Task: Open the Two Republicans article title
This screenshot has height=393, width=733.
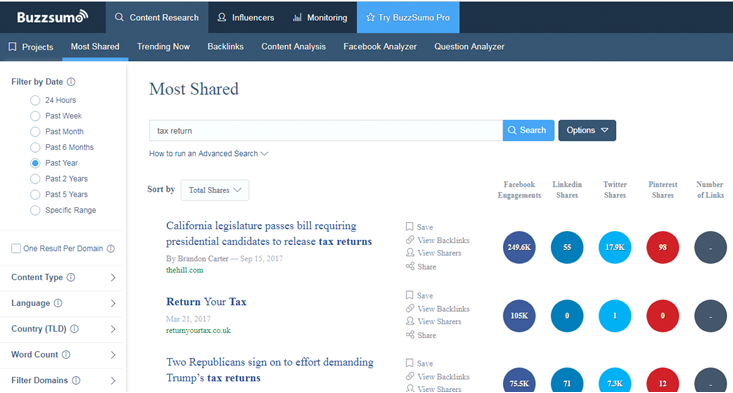Action: coord(270,370)
